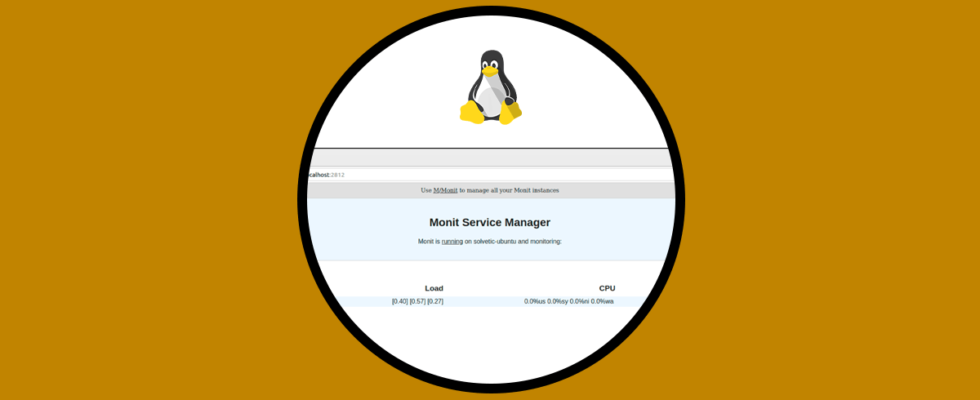
Task: Select CPU values "0.0%us 0.0%sy 0.0%ni 0.0%wa"
Action: 568,301
